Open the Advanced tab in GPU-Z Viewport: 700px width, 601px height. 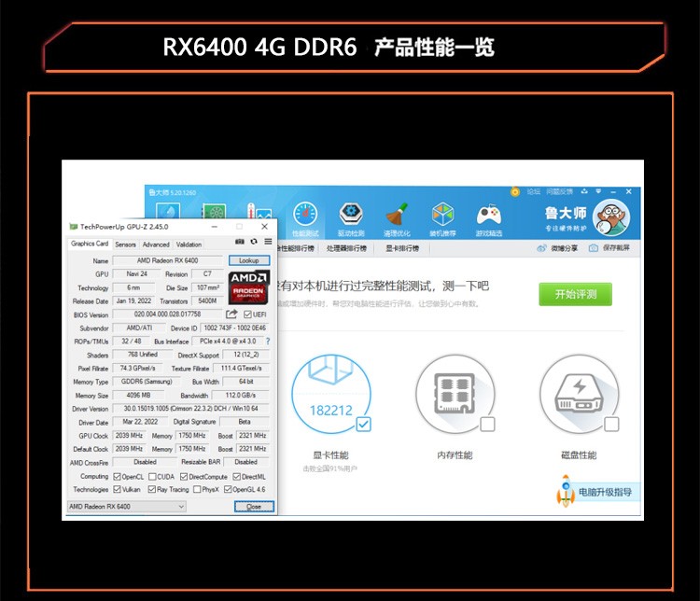coord(156,245)
